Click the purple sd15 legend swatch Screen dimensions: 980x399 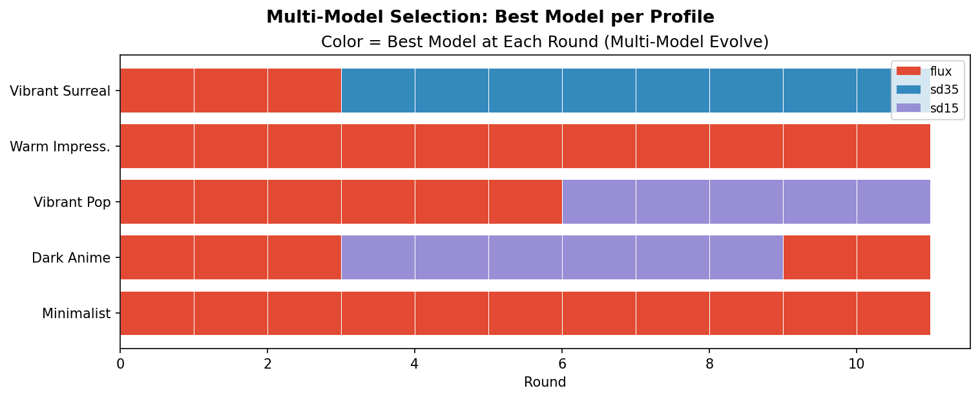[x=908, y=108]
